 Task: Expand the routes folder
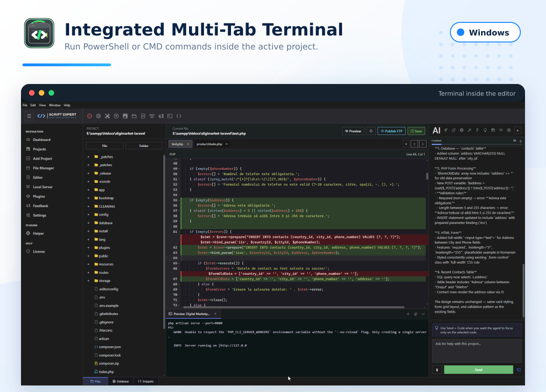89,273
